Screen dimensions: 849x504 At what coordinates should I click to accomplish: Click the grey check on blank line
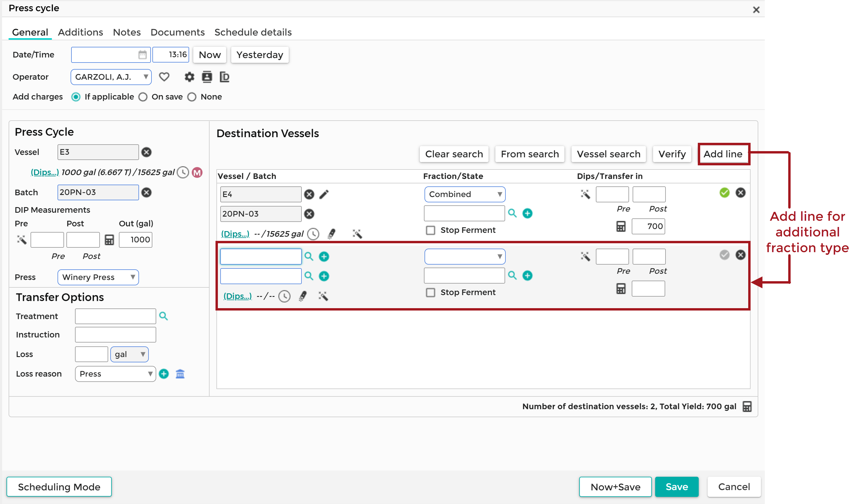(x=724, y=255)
